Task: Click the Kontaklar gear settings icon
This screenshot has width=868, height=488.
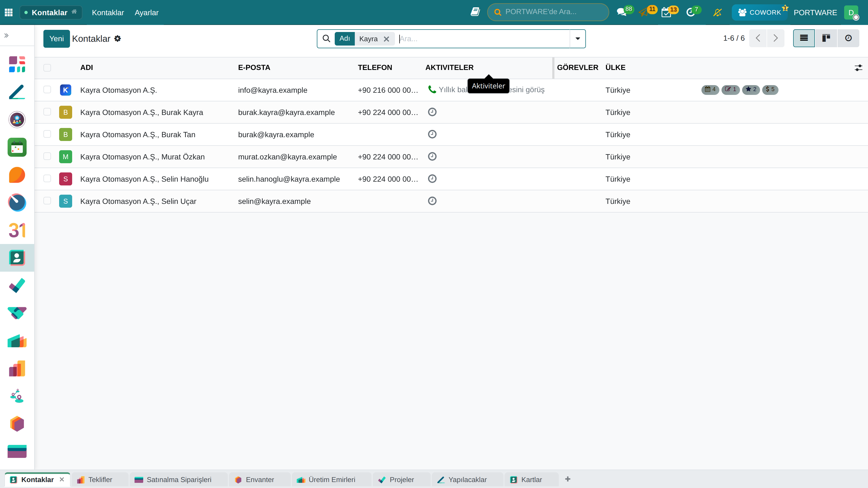Action: [118, 38]
